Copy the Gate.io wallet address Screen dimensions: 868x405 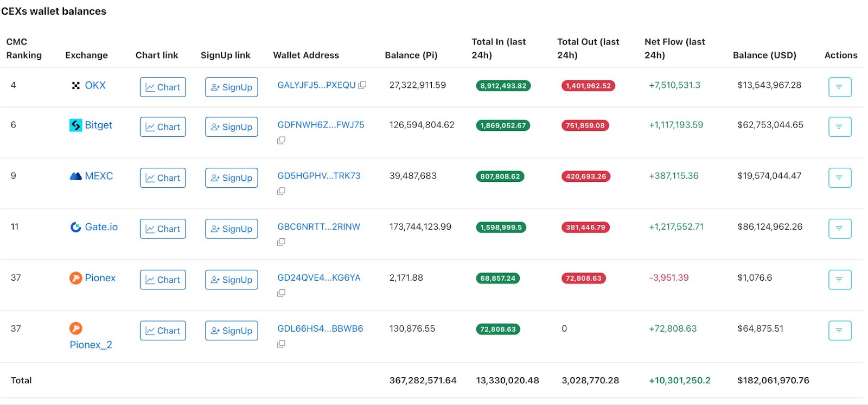pos(281,242)
